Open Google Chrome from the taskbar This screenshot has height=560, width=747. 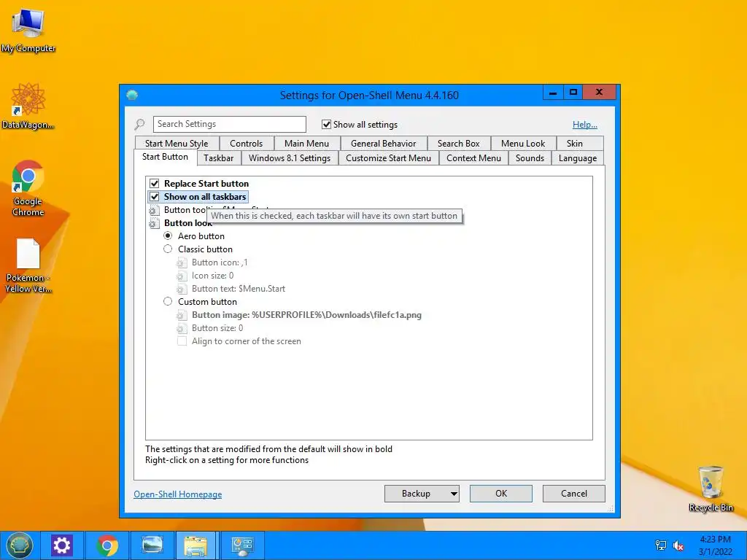107,545
